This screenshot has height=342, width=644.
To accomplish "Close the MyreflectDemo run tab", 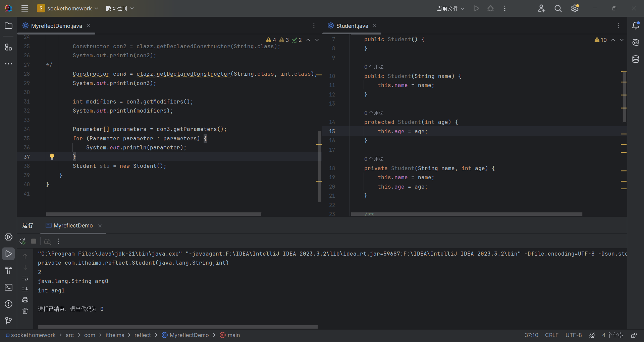I will [x=100, y=226].
